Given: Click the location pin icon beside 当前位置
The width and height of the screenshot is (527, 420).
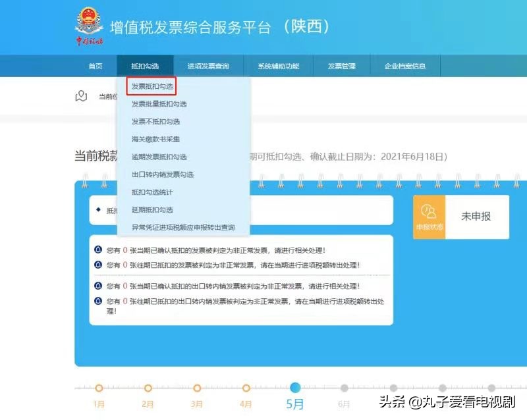Looking at the screenshot, I should click(81, 96).
